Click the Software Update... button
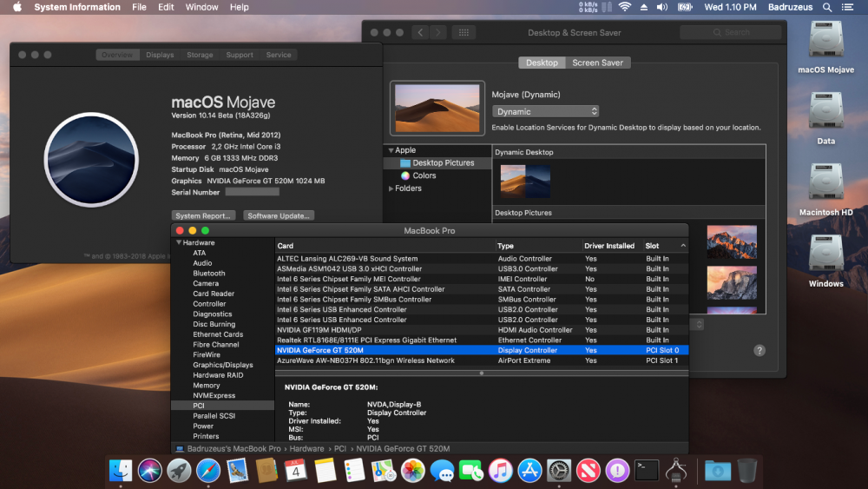The image size is (868, 489). [x=279, y=215]
